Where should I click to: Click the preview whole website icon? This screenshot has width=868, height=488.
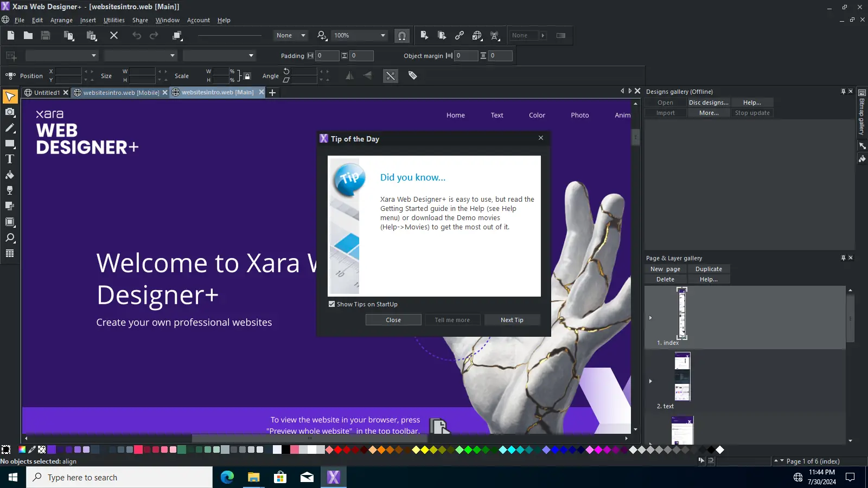click(x=442, y=35)
